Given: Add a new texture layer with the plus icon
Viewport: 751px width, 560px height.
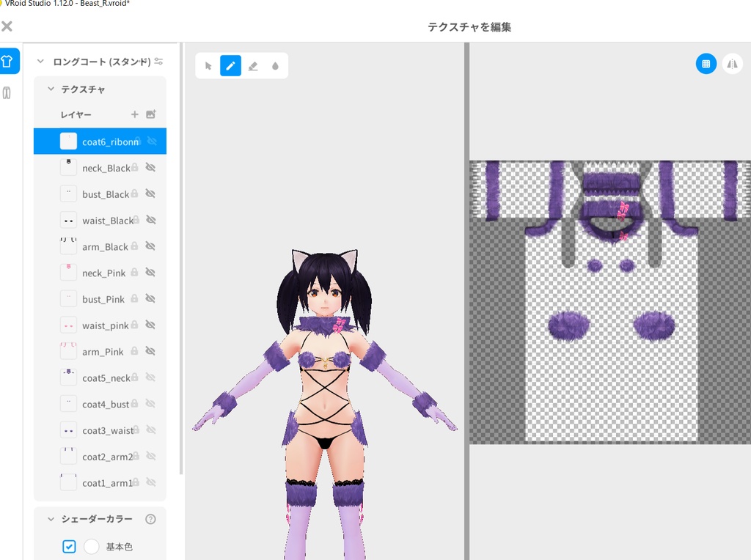Looking at the screenshot, I should pyautogui.click(x=134, y=114).
